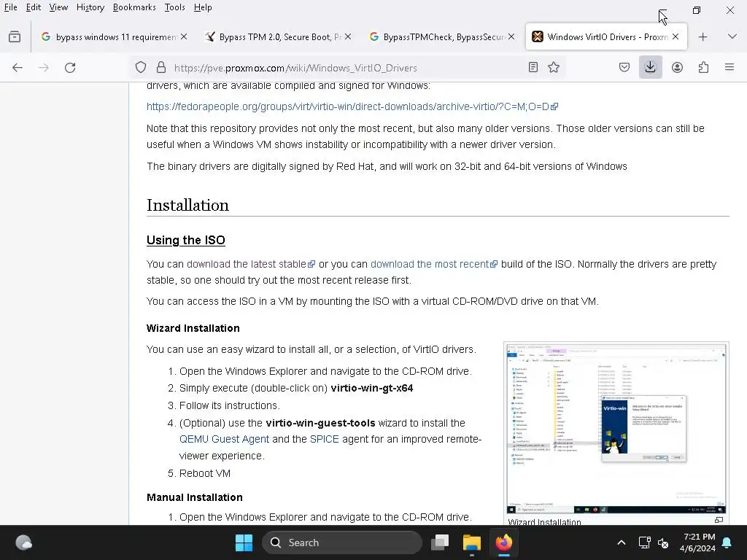This screenshot has height=560, width=747.
Task: Close the 'bypass windows 11 requirement' tab
Action: [x=184, y=36]
